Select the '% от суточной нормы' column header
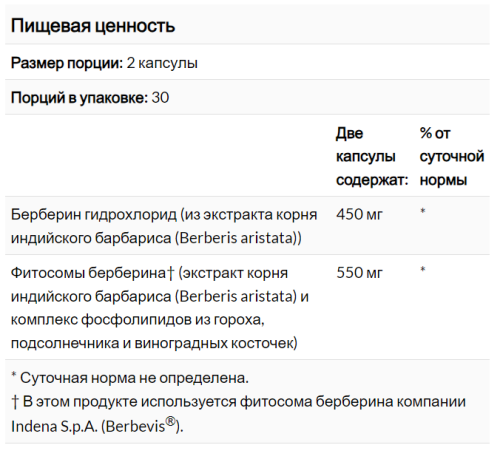 click(x=452, y=156)
